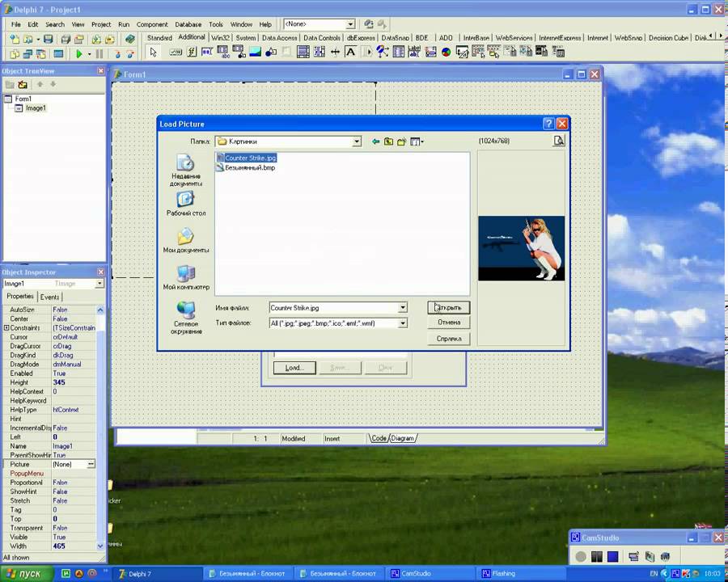Click the Open Project toolbar icon
Viewport: 728px width, 582px height.
click(x=79, y=40)
